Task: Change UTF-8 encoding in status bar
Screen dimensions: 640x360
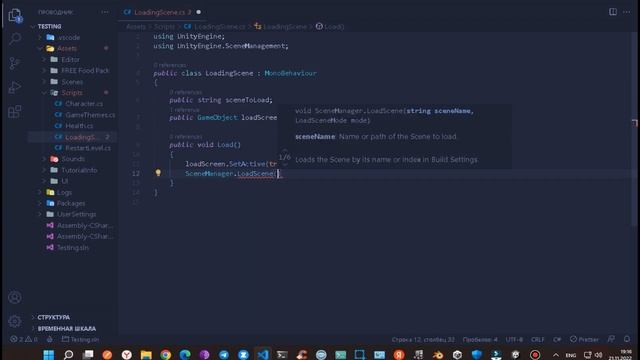Action: [x=514, y=339]
